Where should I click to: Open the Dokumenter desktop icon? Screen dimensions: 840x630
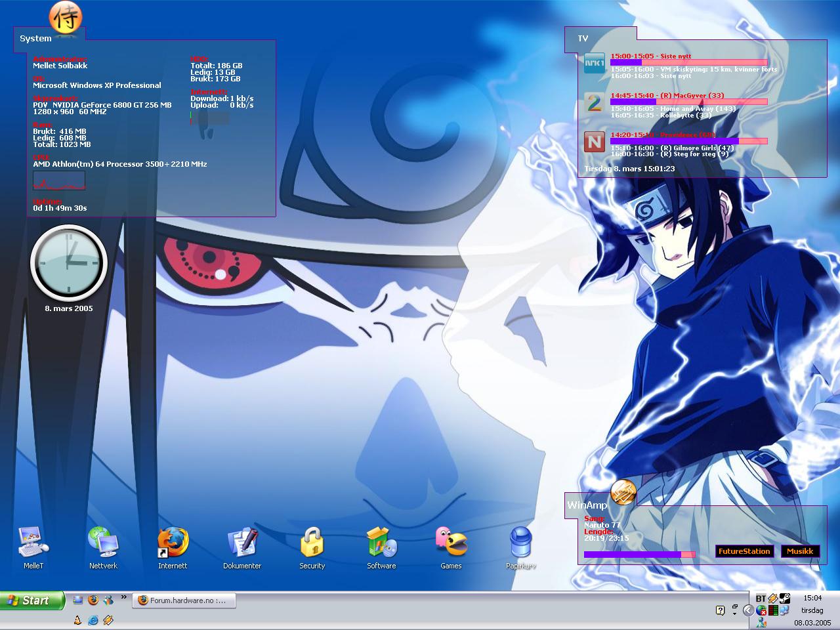pyautogui.click(x=242, y=548)
